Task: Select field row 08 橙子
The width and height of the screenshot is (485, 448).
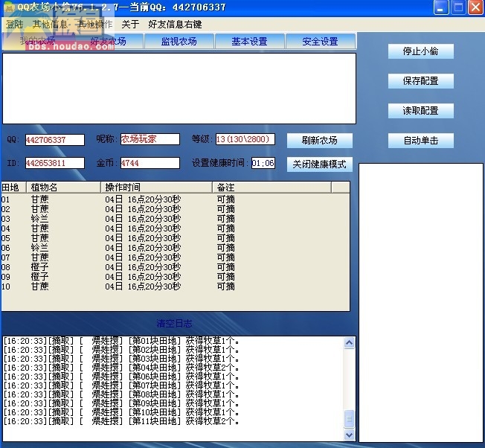Action: [x=176, y=267]
